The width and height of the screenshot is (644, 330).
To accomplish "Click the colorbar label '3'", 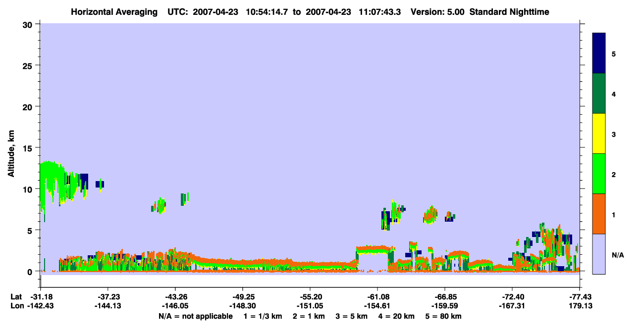I will point(613,134).
